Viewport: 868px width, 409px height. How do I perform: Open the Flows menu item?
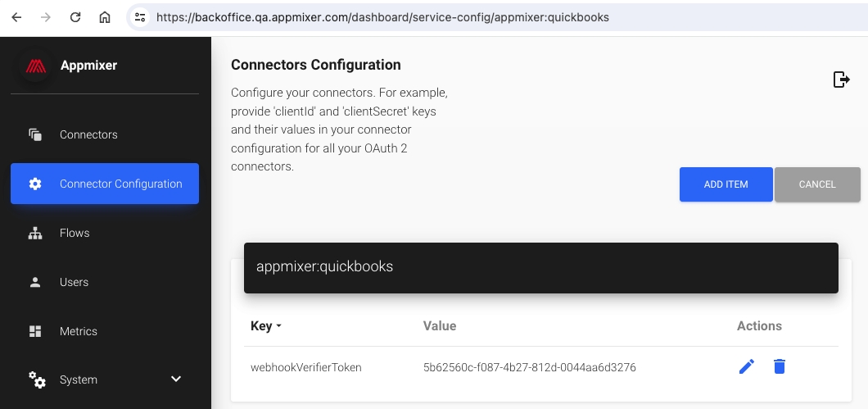[75, 233]
